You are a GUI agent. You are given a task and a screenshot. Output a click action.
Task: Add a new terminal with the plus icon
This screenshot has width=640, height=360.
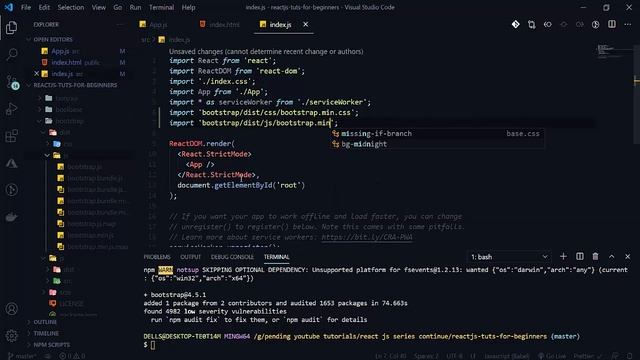click(563, 256)
